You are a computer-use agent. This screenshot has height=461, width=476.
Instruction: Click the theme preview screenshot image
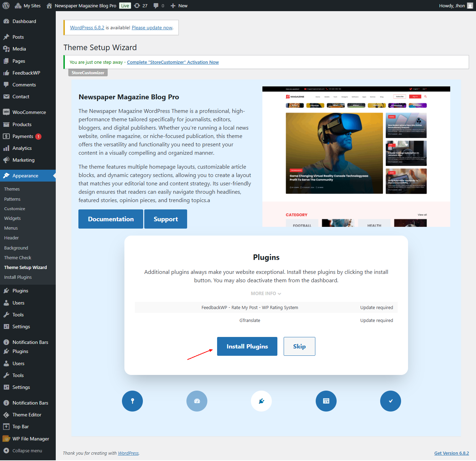click(356, 156)
